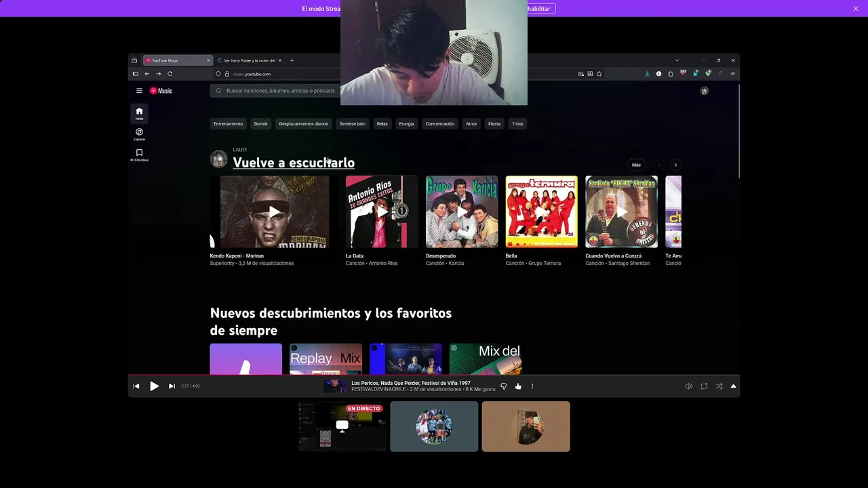Click the Más button

tap(636, 165)
